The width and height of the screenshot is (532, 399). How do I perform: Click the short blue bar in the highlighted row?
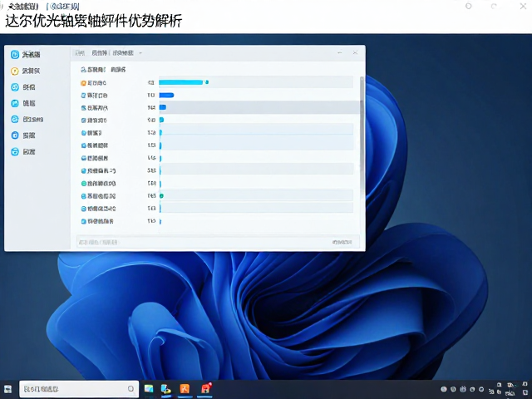163,107
